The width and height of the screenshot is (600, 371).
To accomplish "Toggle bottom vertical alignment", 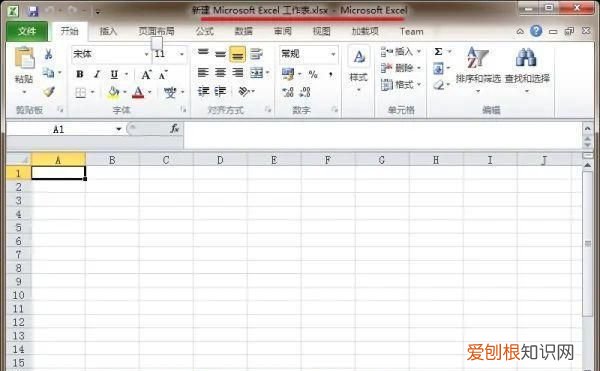I will pos(237,55).
